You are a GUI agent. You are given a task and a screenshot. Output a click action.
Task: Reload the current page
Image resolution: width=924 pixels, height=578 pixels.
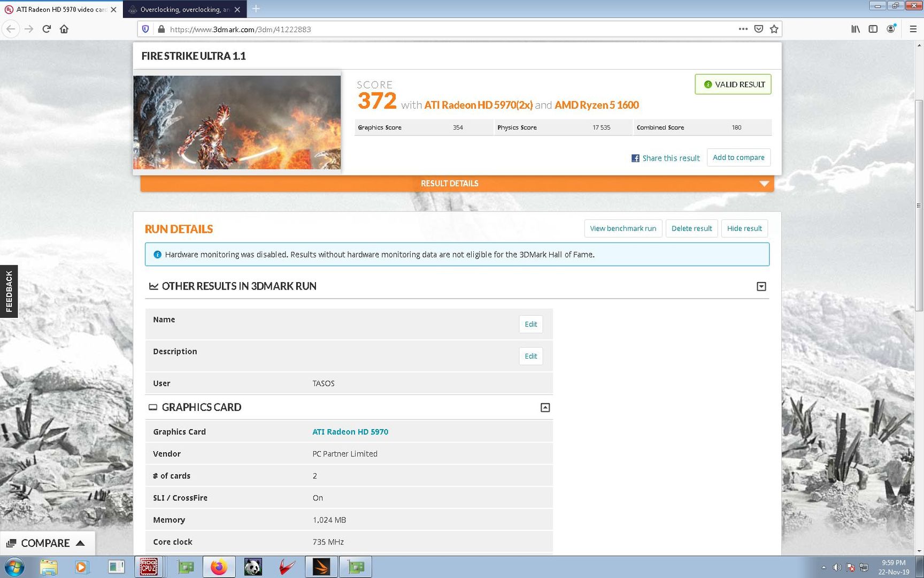click(x=47, y=29)
